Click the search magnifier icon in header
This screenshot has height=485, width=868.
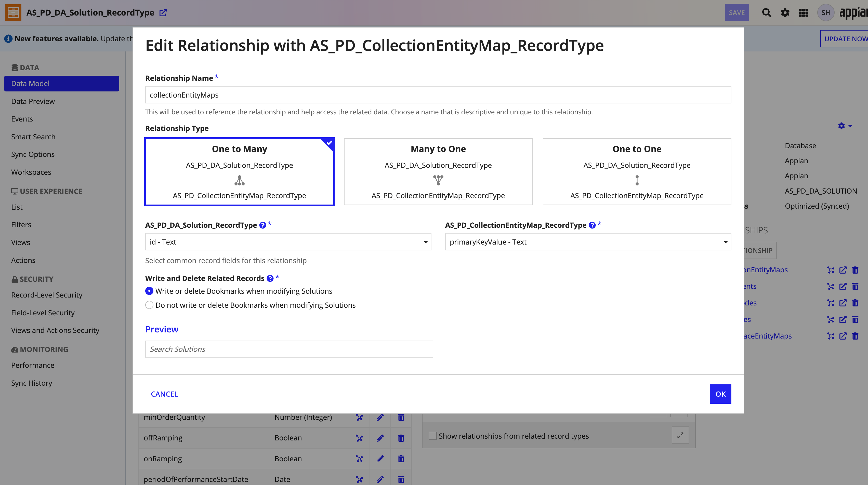(767, 13)
